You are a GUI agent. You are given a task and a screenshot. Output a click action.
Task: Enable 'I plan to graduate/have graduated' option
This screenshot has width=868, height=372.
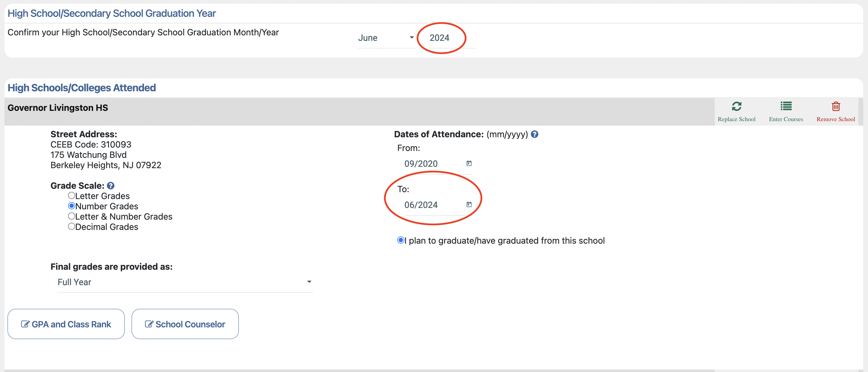tap(400, 240)
